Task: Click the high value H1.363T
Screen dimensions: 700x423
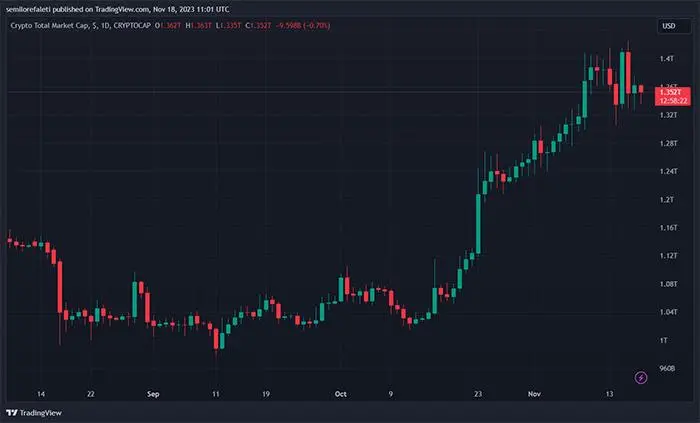Action: [198, 26]
